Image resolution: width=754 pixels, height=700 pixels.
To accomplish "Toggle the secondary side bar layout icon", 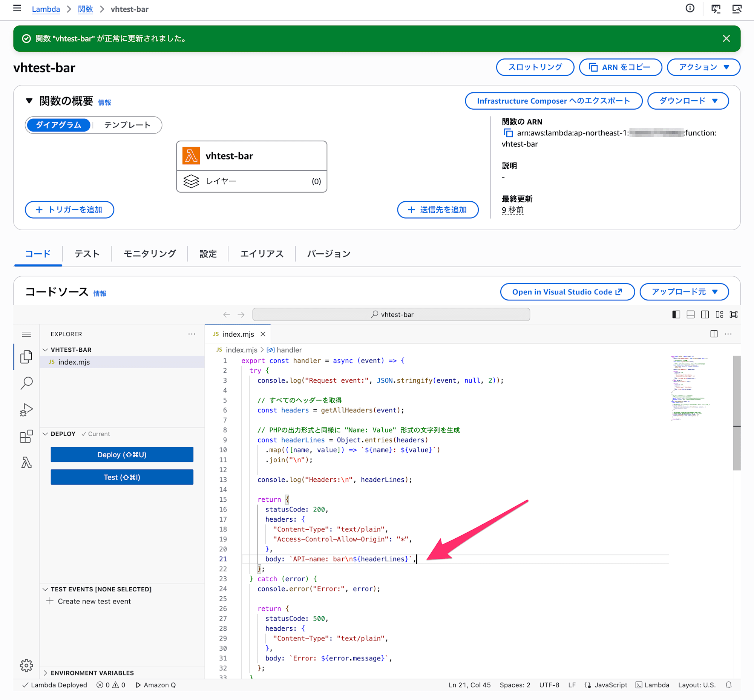I will (705, 314).
